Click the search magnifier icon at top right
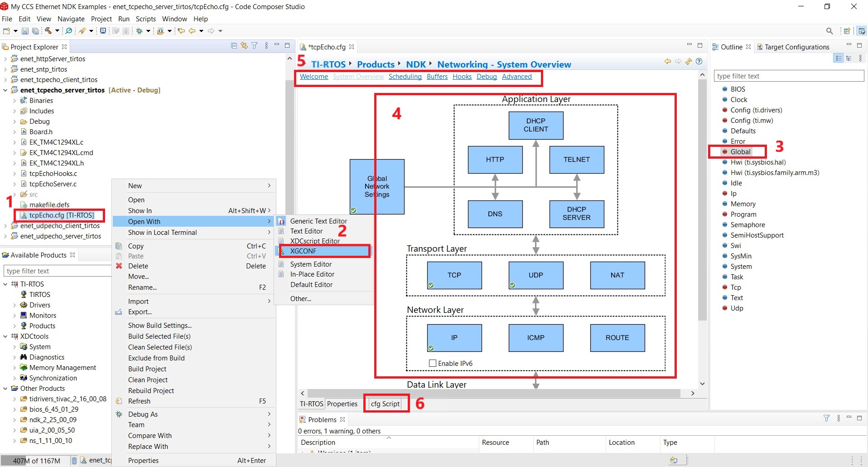The height and width of the screenshot is (467, 868). pyautogui.click(x=829, y=31)
